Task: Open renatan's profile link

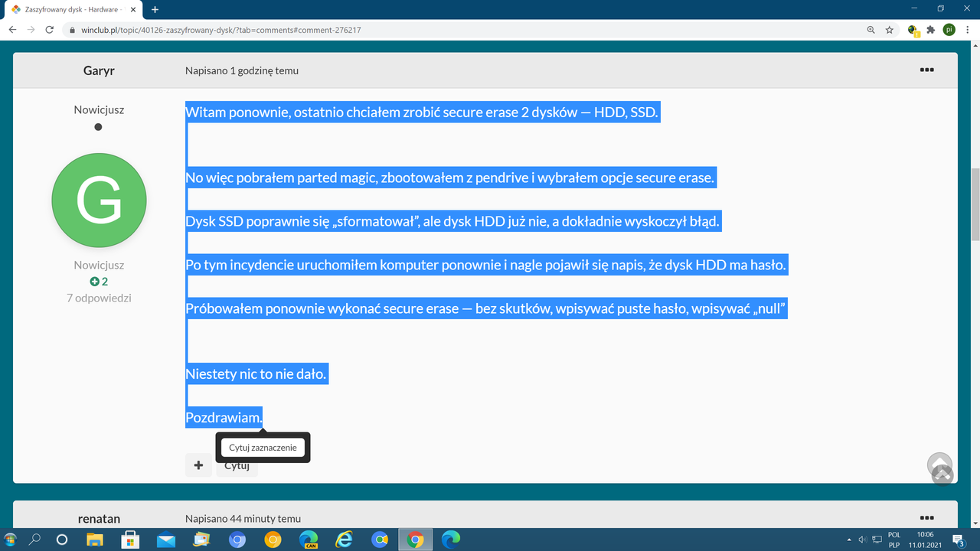Action: [99, 519]
